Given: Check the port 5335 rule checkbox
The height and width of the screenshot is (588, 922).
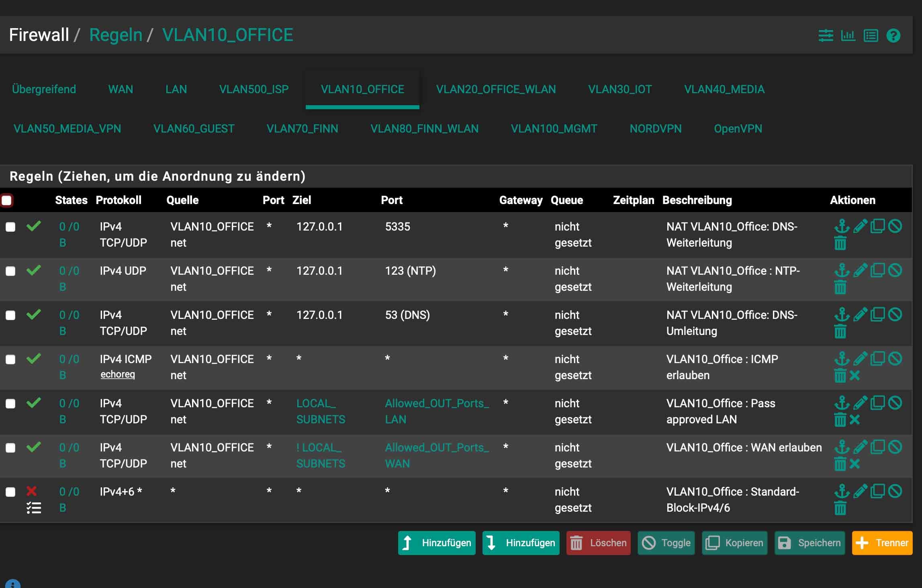Looking at the screenshot, I should [x=10, y=227].
